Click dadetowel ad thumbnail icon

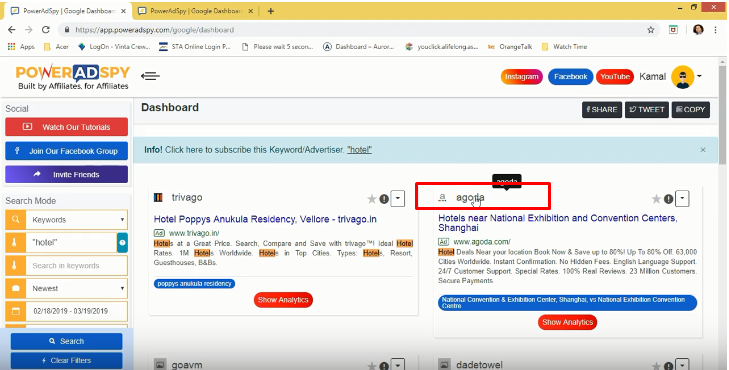(x=444, y=364)
